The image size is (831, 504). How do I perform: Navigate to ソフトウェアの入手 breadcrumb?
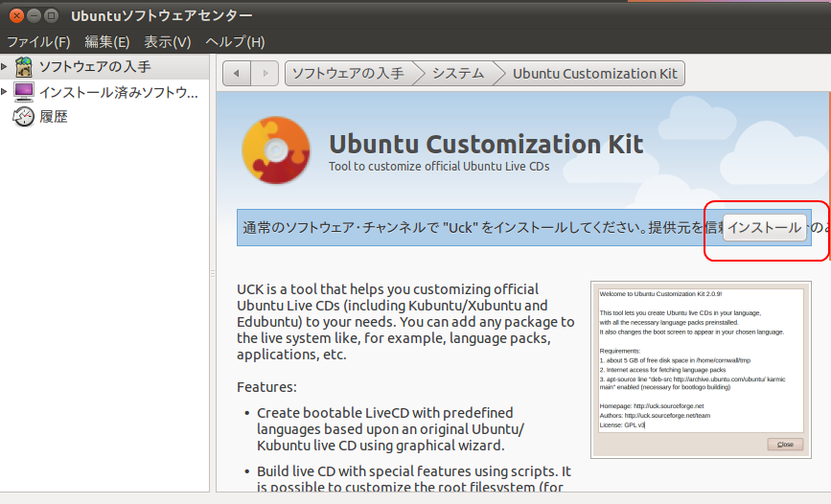point(349,73)
